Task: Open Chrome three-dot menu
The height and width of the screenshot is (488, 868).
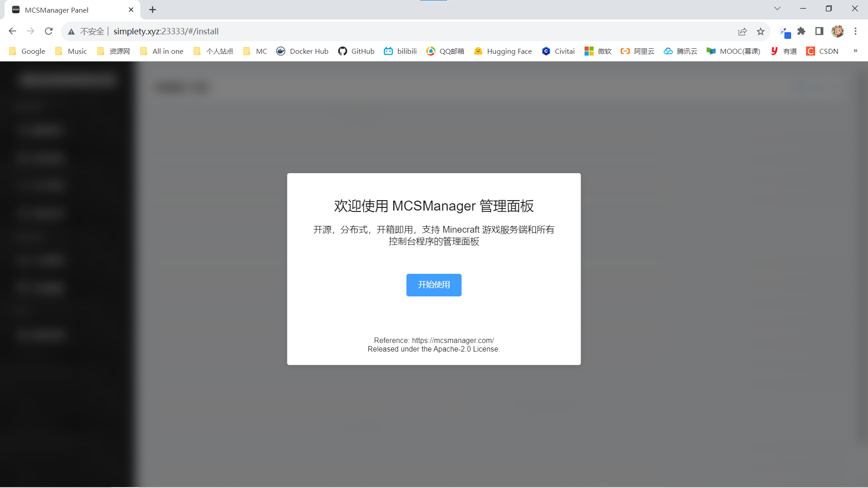Action: 855,31
